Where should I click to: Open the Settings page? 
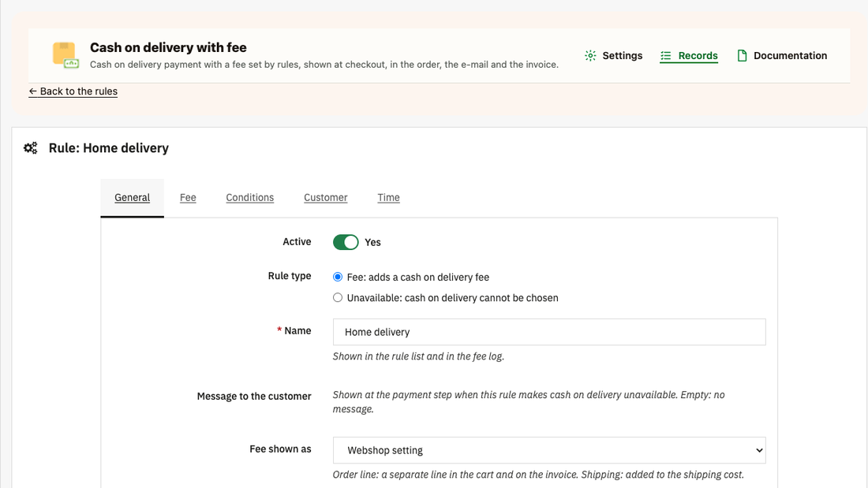coord(614,55)
